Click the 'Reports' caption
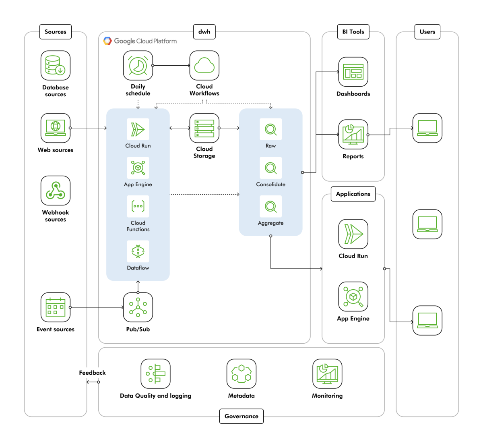The image size is (483, 448). point(353,156)
